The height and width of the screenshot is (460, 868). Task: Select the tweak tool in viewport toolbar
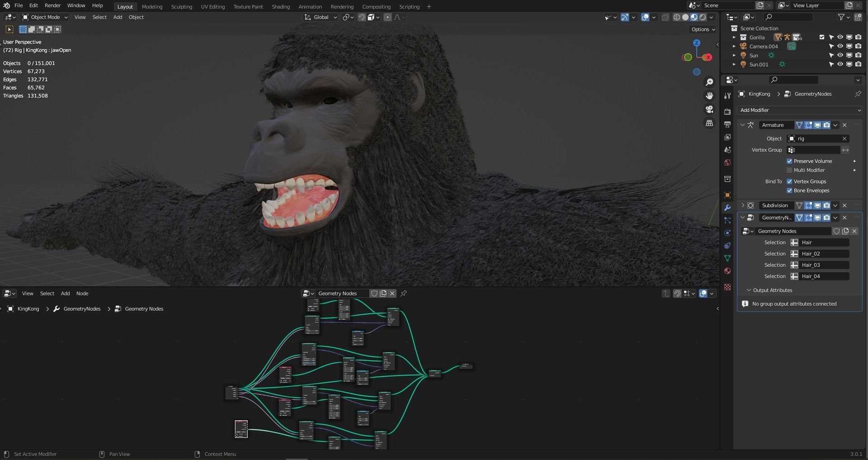click(9, 29)
